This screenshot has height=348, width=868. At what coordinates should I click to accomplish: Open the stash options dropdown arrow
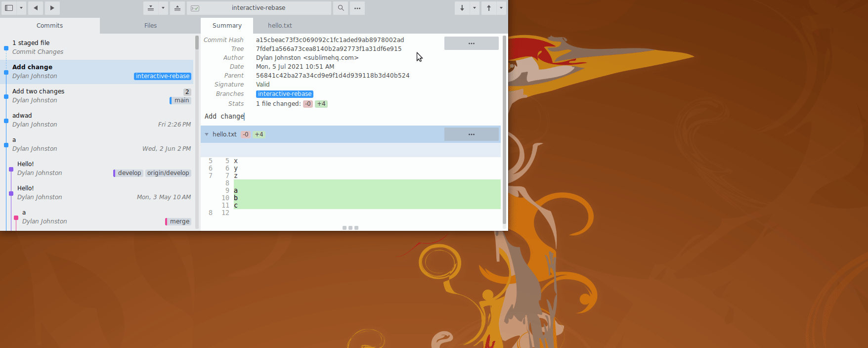pyautogui.click(x=163, y=8)
